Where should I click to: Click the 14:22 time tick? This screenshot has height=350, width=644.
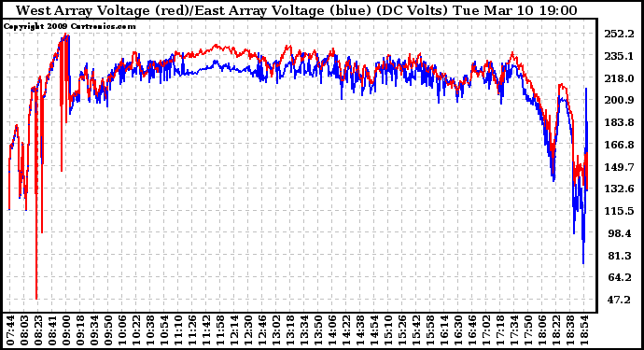click(x=346, y=330)
